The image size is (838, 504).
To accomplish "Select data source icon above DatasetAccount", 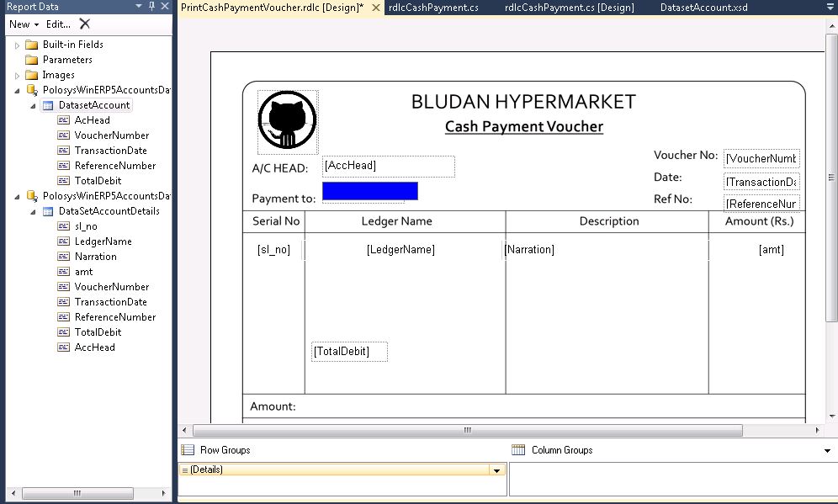I will pos(32,90).
